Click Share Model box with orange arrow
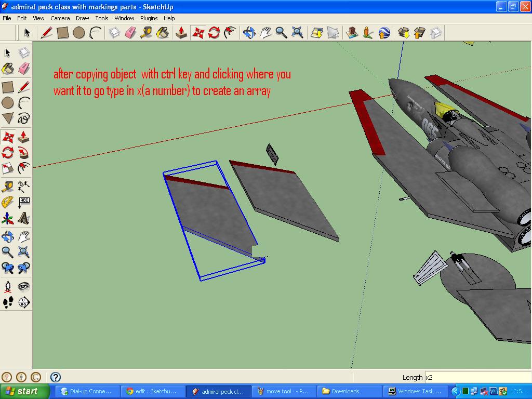 pos(420,33)
